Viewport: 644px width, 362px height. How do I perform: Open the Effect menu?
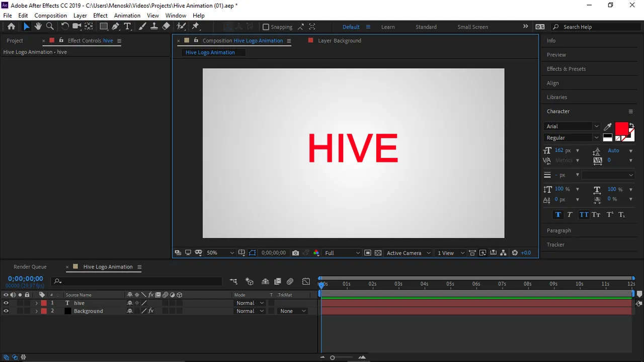(x=100, y=16)
